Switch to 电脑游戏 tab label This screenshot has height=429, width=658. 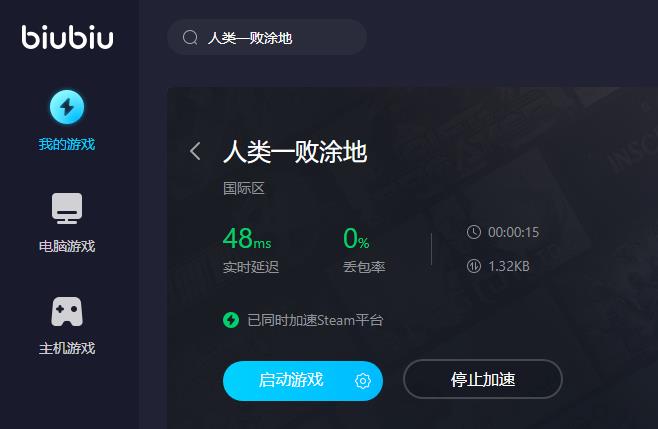point(67,246)
